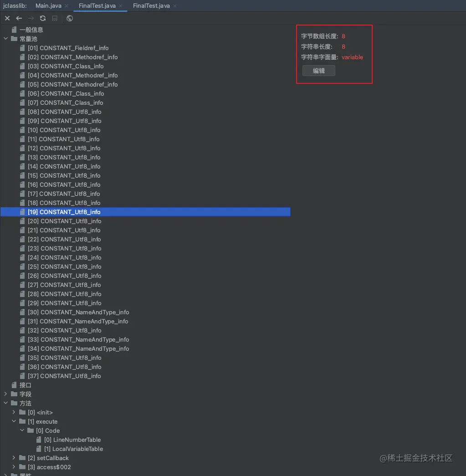Select [04] CONSTANT_Methodref_info entry
This screenshot has width=466, height=476.
[x=72, y=75]
